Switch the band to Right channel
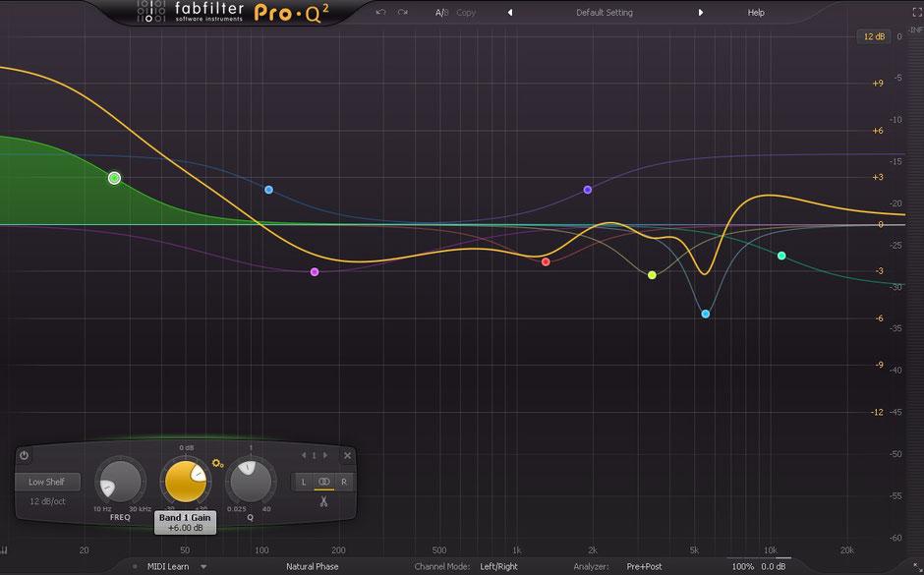This screenshot has height=575, width=924. pos(345,481)
